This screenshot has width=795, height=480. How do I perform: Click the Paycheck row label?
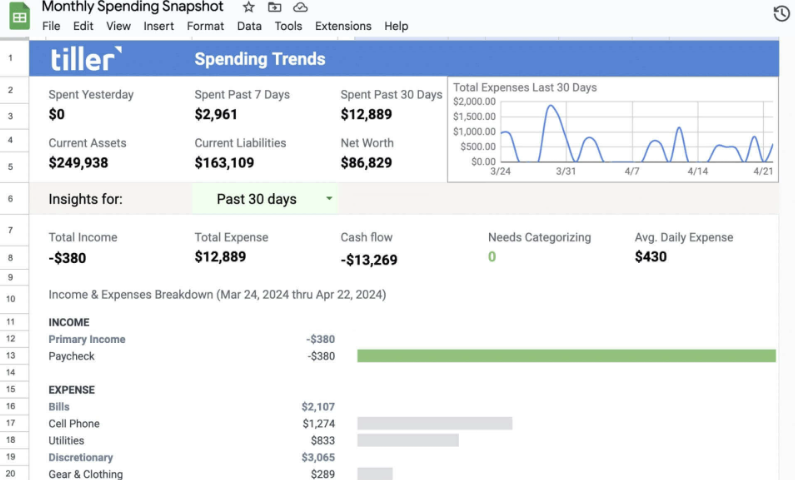(71, 356)
